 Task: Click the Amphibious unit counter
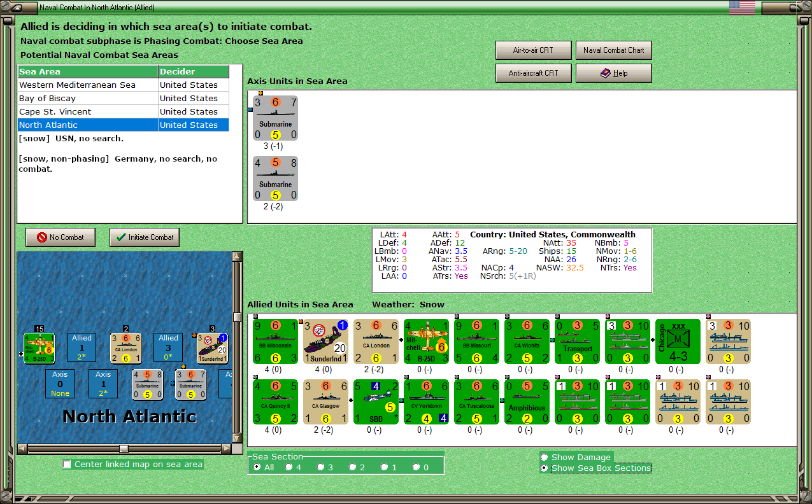527,402
